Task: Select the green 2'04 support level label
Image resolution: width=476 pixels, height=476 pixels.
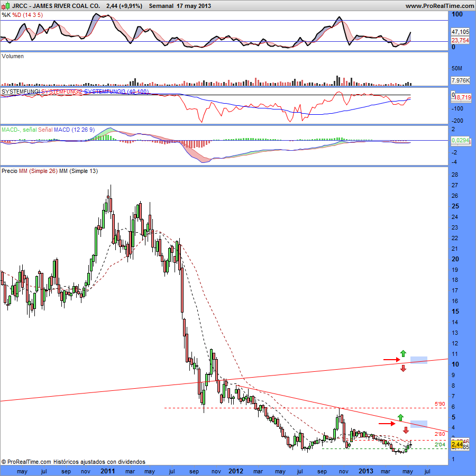Action: tap(440, 445)
